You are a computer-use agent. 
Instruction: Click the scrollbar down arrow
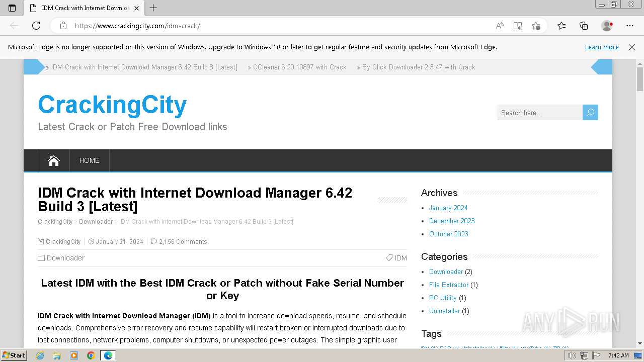pyautogui.click(x=640, y=344)
